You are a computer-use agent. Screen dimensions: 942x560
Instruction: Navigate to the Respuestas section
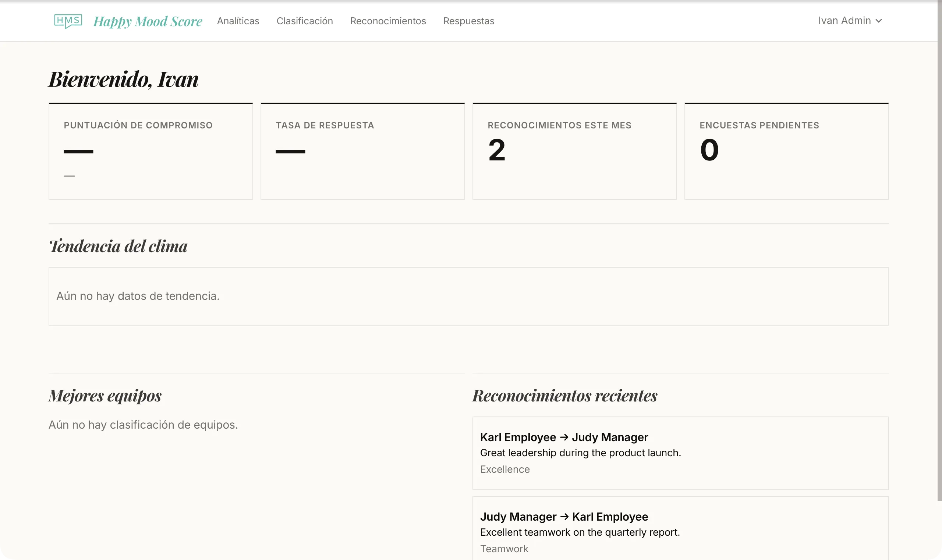coord(468,21)
